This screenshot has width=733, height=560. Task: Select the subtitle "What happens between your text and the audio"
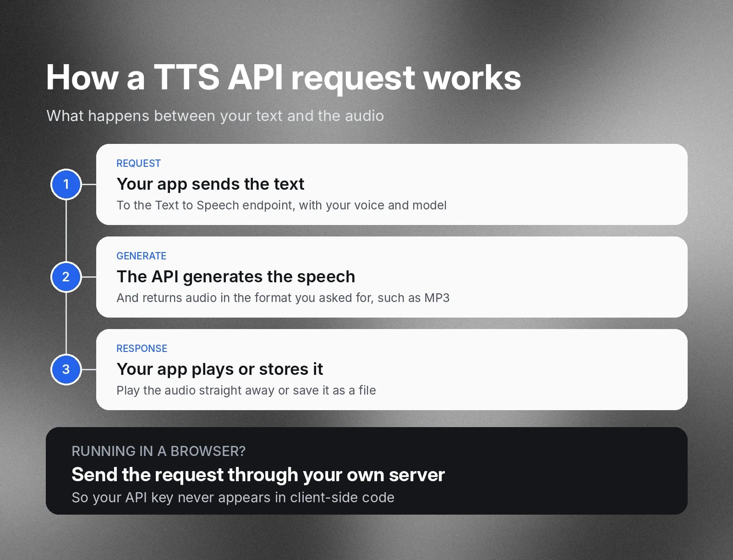click(x=215, y=116)
